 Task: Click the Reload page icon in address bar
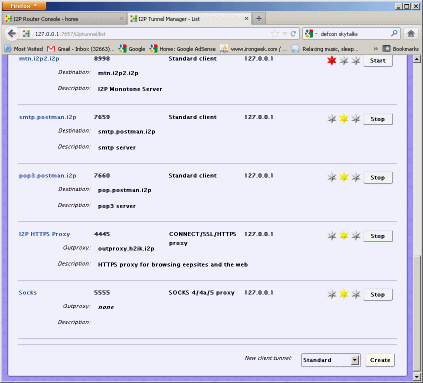293,34
